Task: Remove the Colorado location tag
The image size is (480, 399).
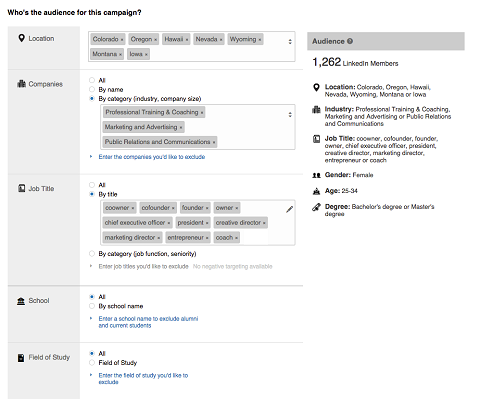Action: (122, 40)
